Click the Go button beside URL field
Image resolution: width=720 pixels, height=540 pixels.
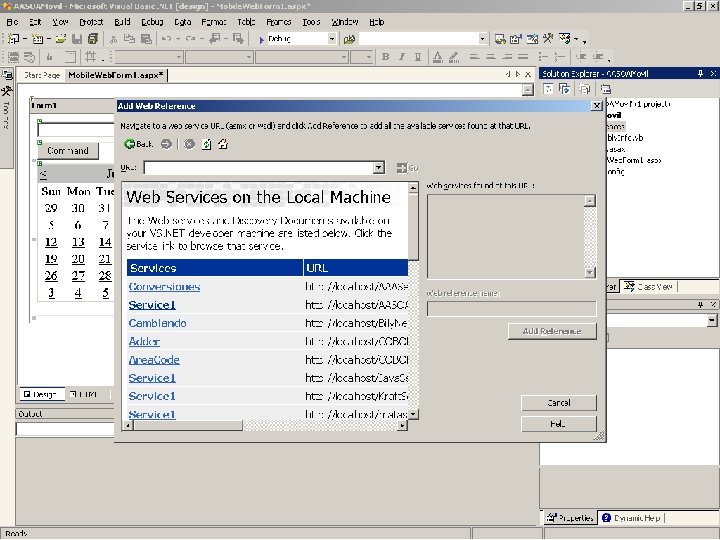coord(407,168)
